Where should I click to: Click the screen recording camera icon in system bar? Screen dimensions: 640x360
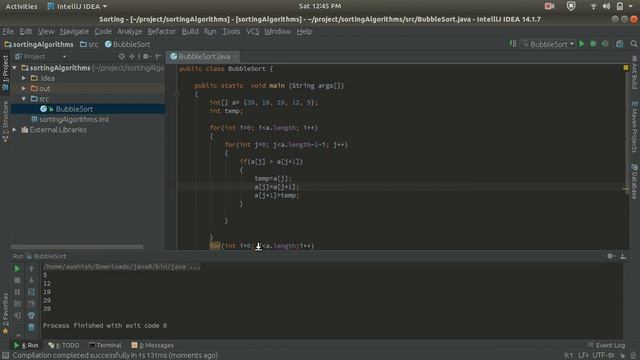[549, 6]
